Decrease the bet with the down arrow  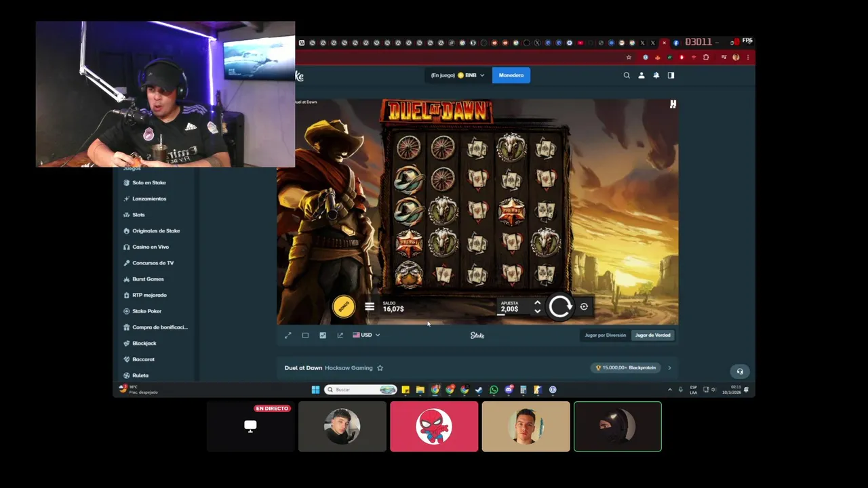point(537,311)
